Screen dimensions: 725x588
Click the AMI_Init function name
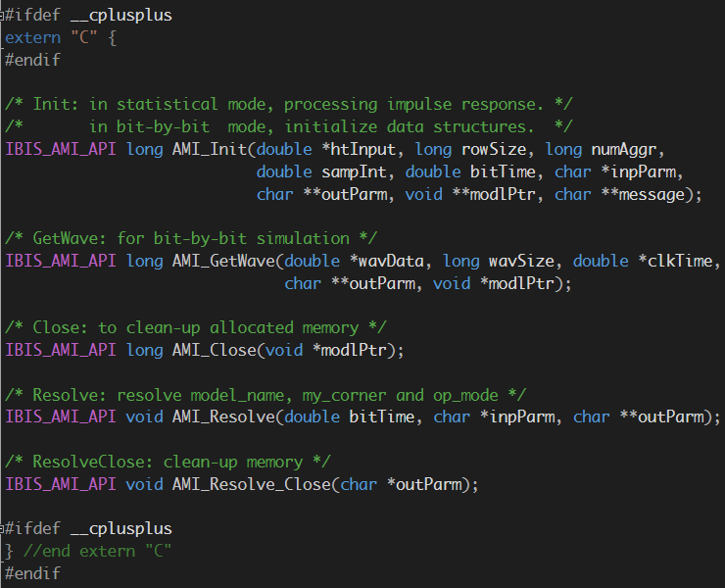tap(206, 150)
